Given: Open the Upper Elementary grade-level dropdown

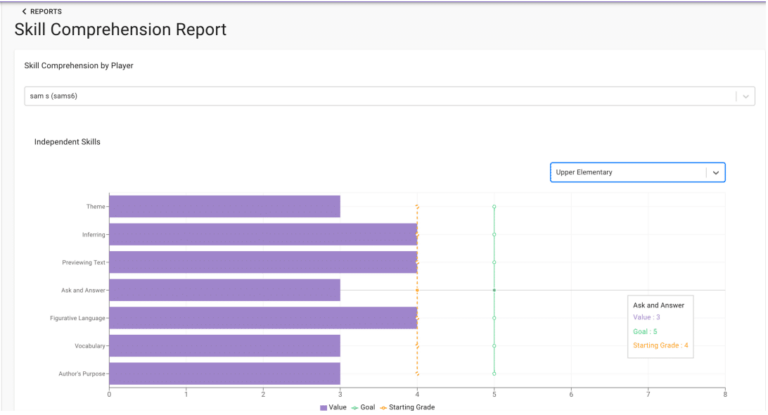Looking at the screenshot, I should [628, 172].
